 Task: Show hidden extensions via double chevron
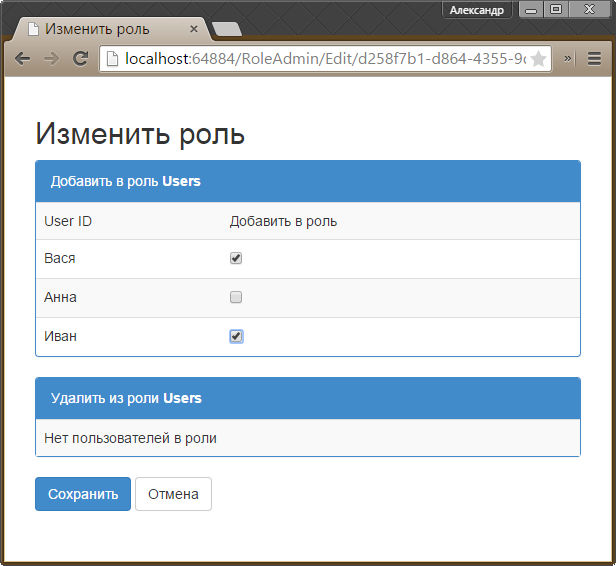[x=568, y=59]
